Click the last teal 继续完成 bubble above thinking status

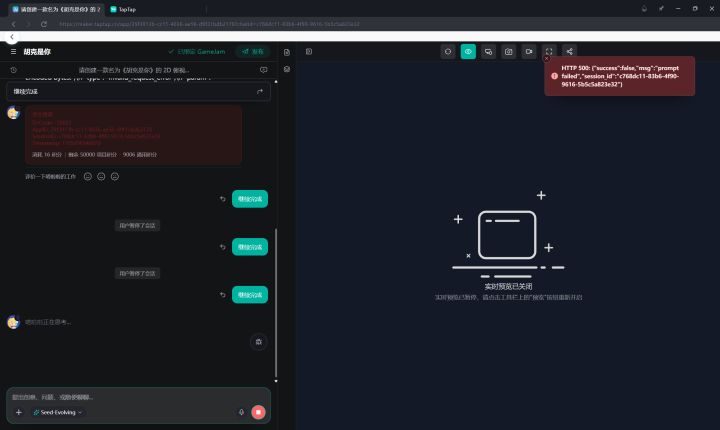tap(250, 295)
